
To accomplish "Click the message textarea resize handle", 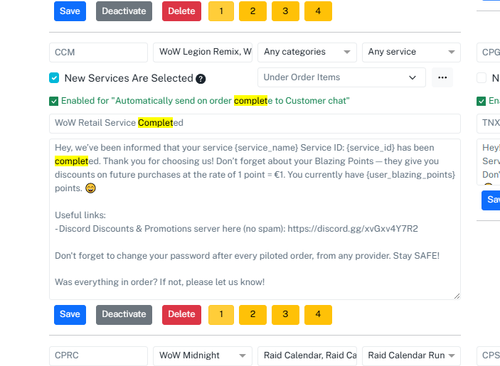I will point(457,296).
